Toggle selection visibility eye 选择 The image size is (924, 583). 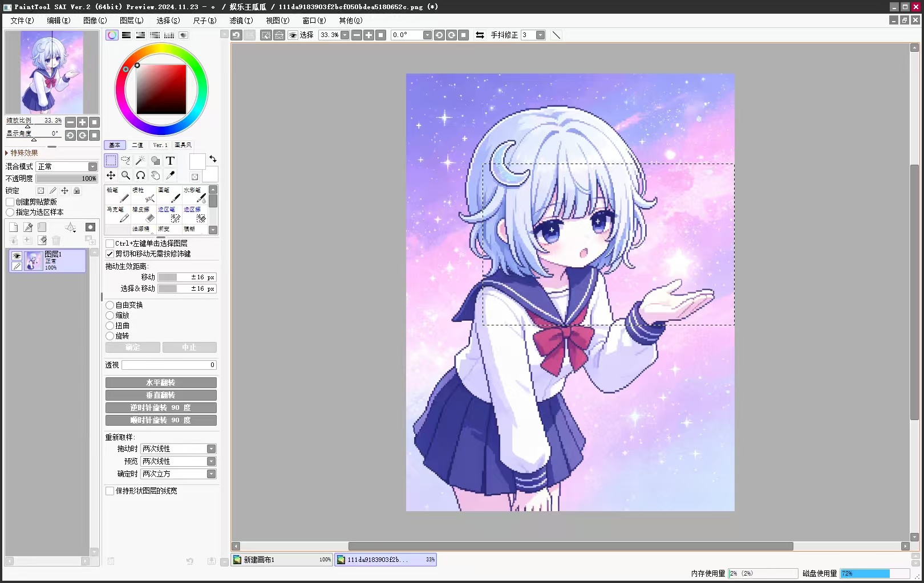point(293,35)
